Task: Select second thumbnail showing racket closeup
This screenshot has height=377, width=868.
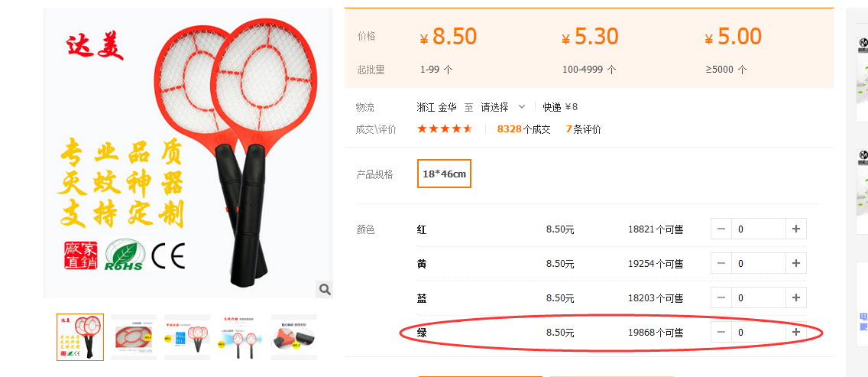Action: (x=134, y=337)
